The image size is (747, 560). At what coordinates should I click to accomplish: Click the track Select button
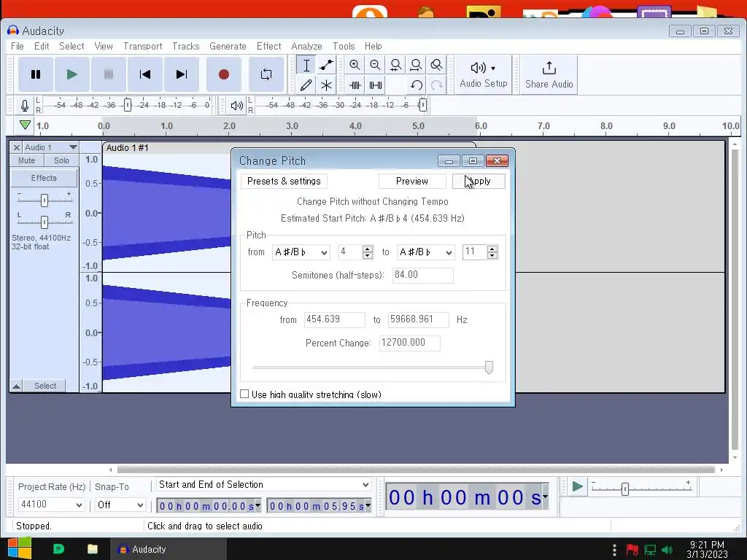point(45,386)
